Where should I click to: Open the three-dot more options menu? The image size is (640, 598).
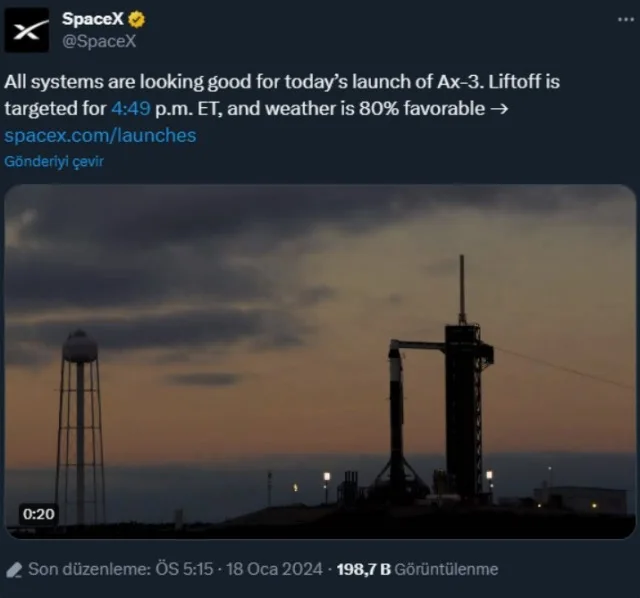[x=625, y=20]
